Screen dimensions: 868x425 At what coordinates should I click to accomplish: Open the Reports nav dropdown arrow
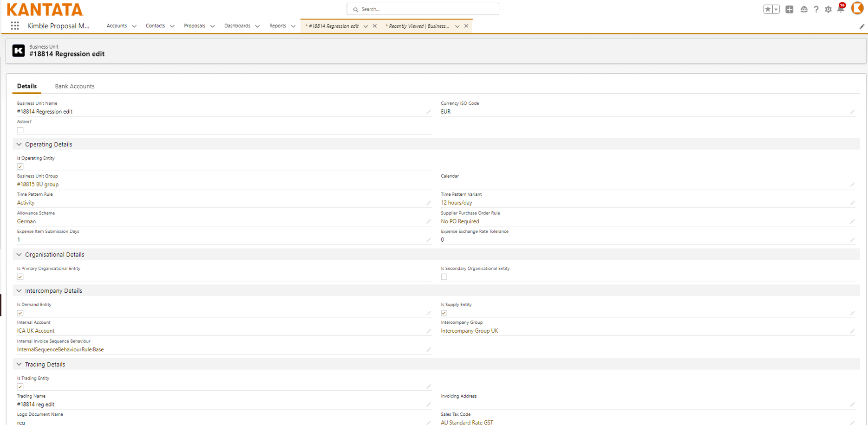293,26
